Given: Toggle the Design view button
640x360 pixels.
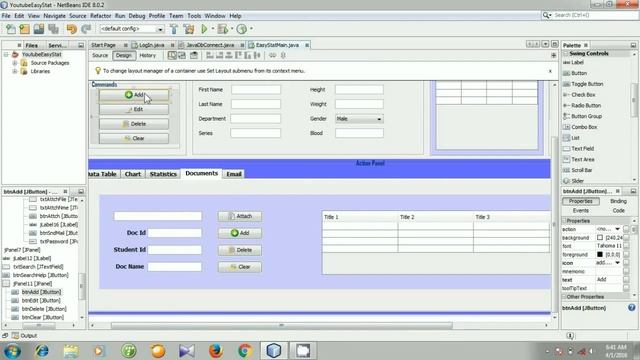Looking at the screenshot, I should [124, 56].
